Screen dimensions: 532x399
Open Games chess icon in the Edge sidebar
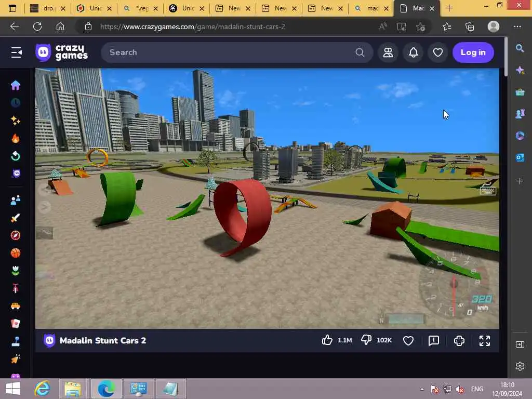pos(520,114)
